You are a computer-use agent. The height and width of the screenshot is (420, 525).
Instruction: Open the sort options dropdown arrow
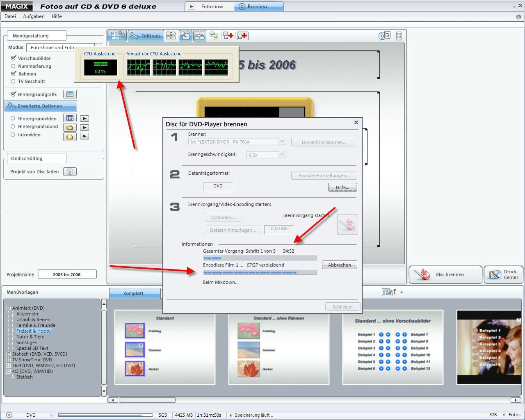(402, 292)
